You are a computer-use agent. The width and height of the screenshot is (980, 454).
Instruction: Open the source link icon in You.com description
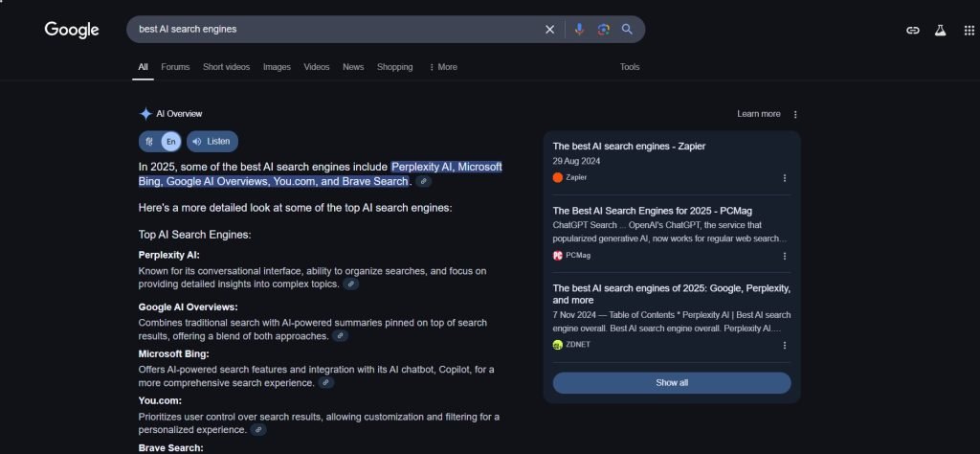[258, 430]
